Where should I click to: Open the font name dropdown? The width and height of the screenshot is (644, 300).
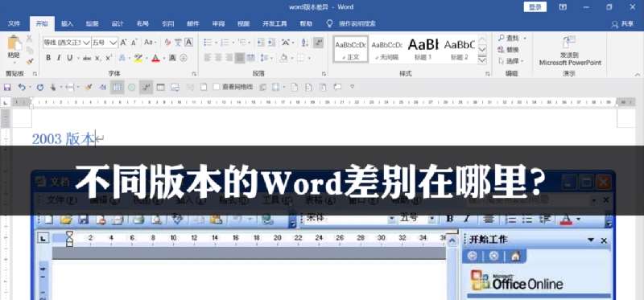click(x=86, y=43)
